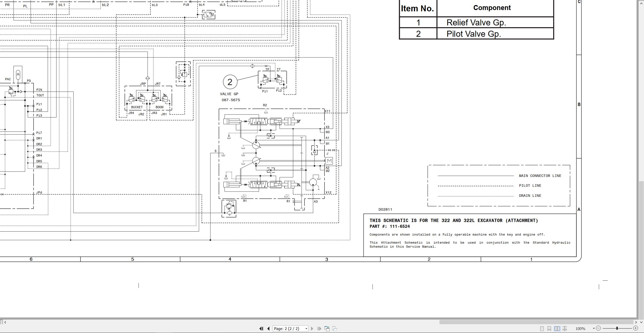Click the 'A3' port label

coord(316,201)
